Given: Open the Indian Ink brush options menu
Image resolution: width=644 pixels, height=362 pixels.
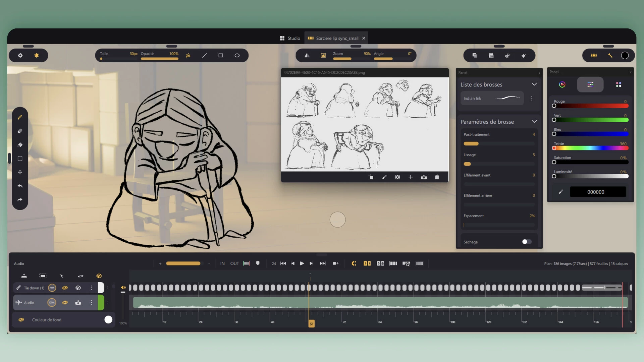Looking at the screenshot, I should tap(531, 98).
